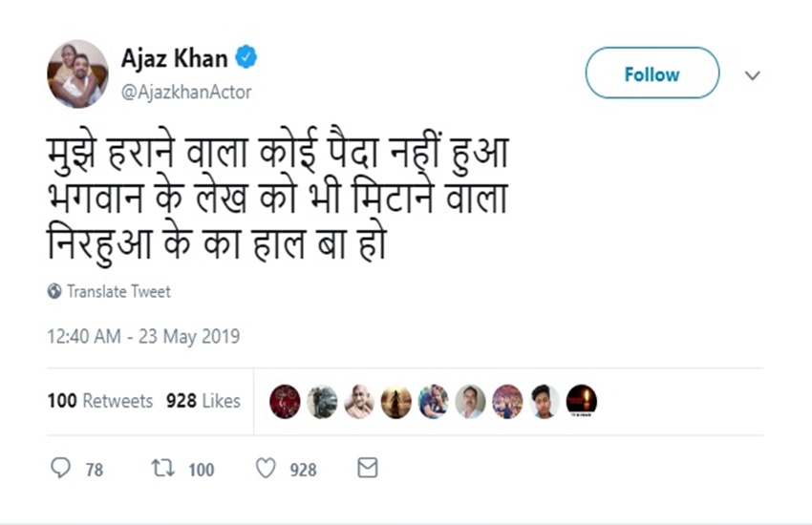
Task: Open the 100 Retweets list
Action: click(99, 401)
